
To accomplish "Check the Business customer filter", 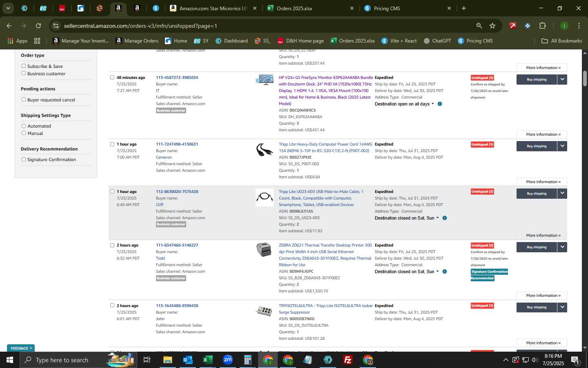I will point(24,73).
